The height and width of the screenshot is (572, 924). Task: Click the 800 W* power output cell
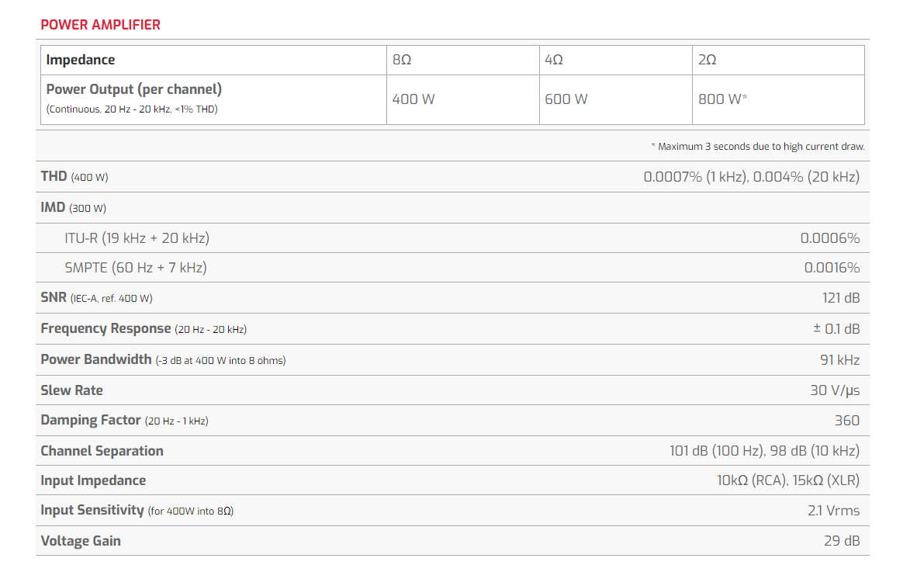(x=722, y=99)
